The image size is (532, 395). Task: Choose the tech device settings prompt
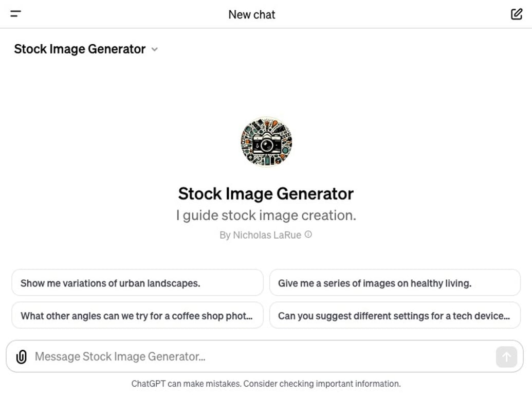coord(394,315)
